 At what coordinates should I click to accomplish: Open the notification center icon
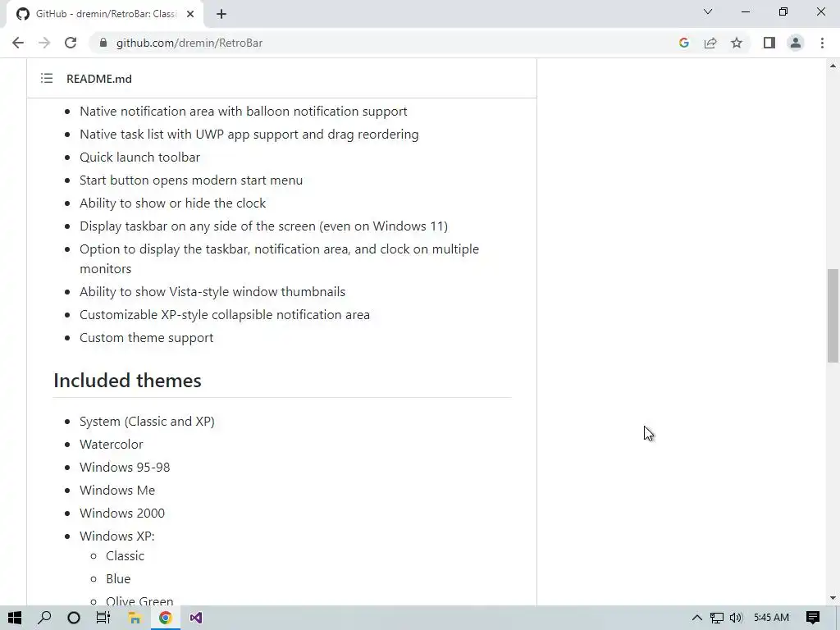[813, 618]
